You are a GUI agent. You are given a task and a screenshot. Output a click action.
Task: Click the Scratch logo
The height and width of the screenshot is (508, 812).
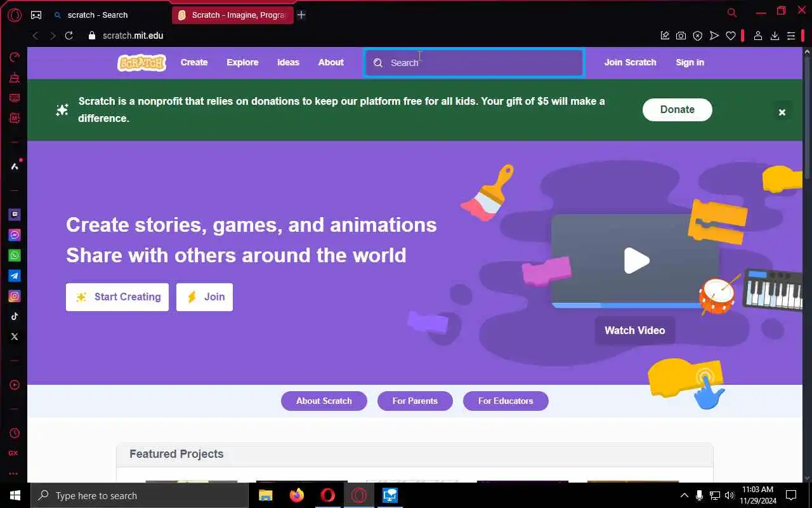click(x=142, y=62)
